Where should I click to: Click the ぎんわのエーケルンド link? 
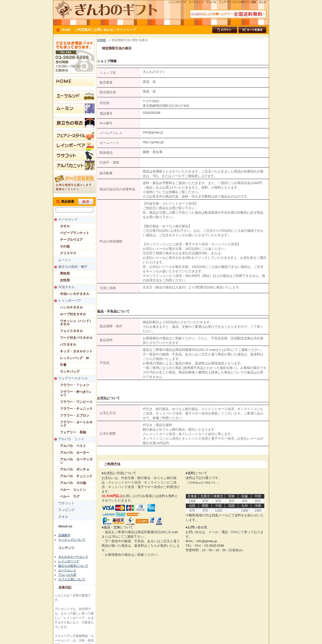pyautogui.click(x=73, y=557)
